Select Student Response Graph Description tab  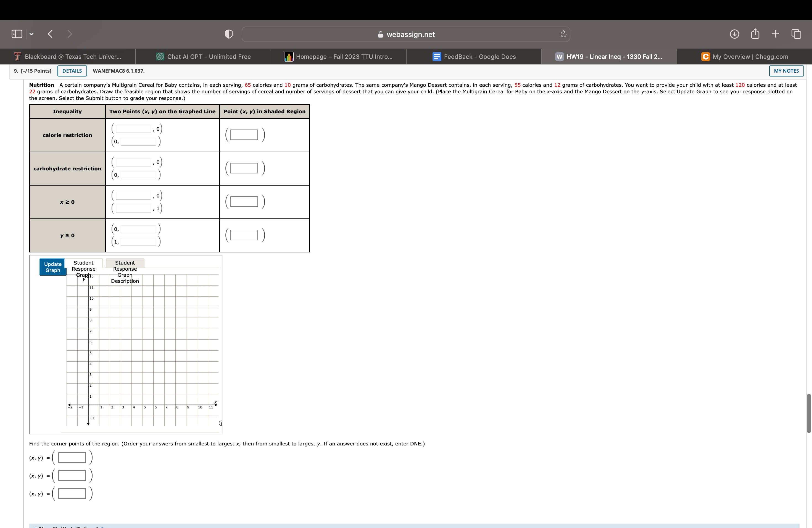pos(125,263)
